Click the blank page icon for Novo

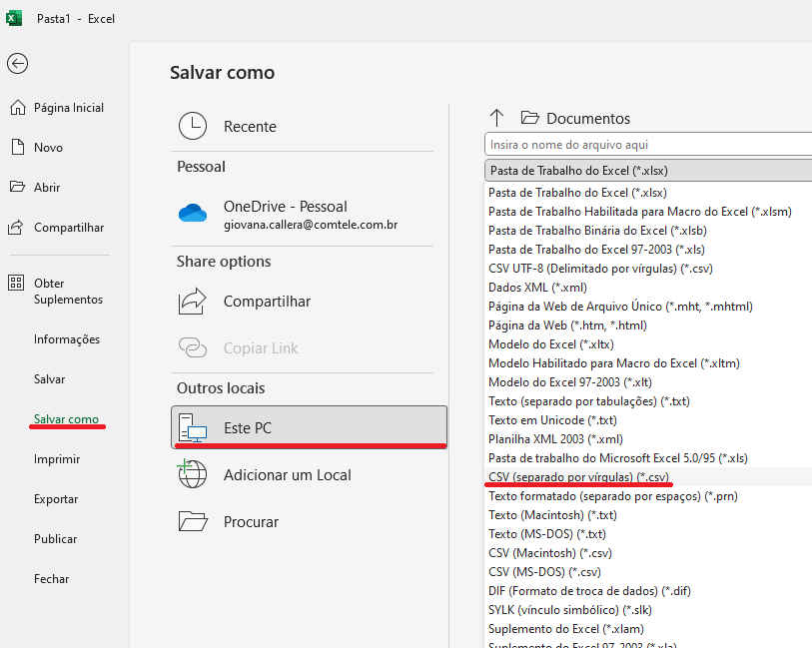(18, 147)
